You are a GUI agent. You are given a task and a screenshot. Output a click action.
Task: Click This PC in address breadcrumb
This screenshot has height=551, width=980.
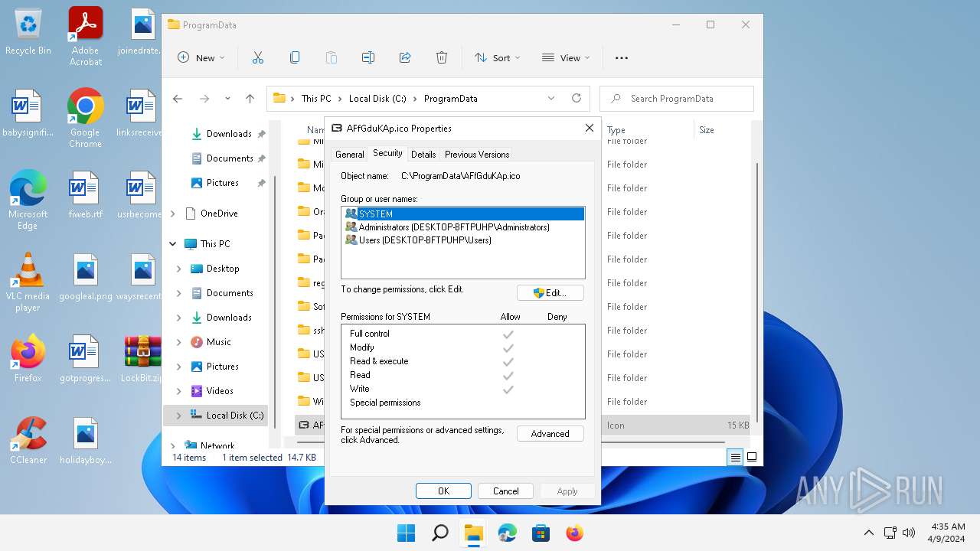point(316,98)
